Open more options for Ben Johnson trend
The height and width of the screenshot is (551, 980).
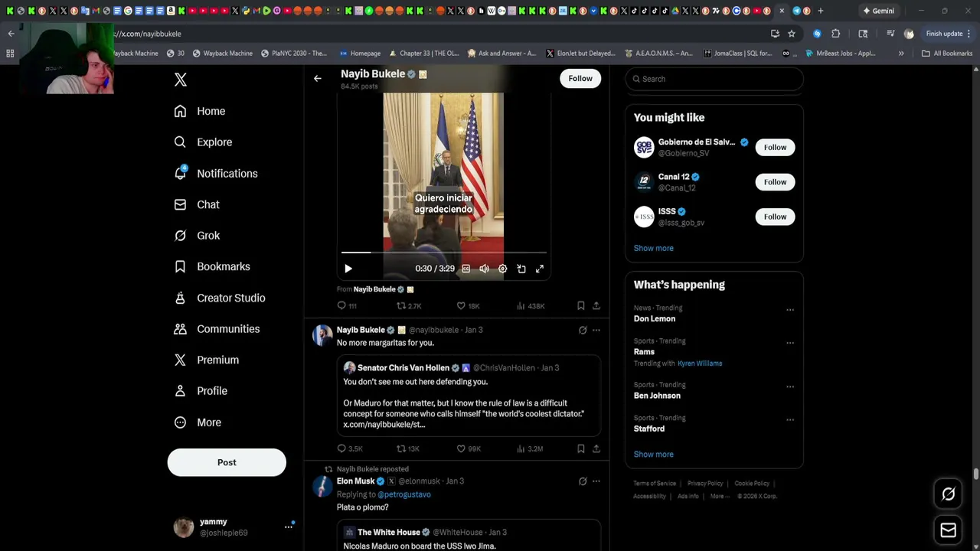coord(790,386)
